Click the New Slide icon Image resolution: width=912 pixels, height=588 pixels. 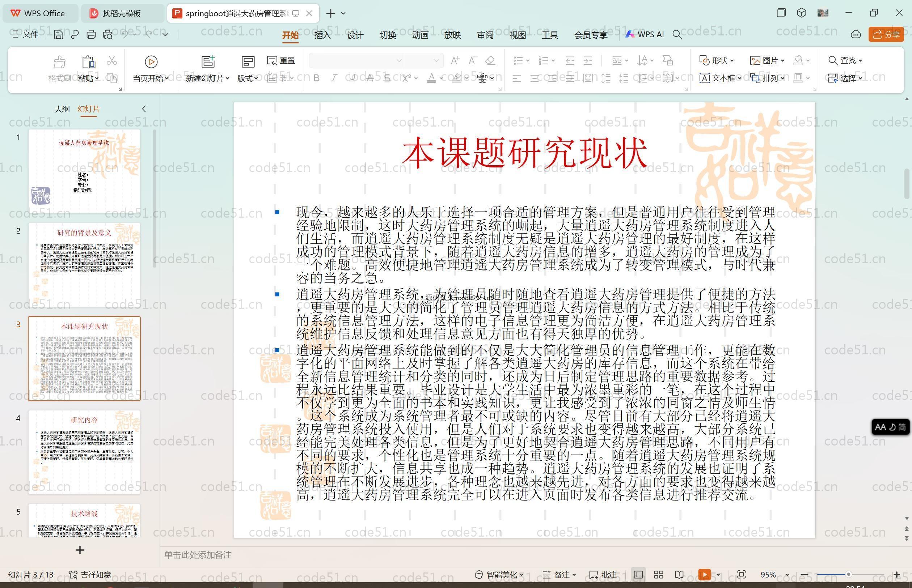(208, 61)
